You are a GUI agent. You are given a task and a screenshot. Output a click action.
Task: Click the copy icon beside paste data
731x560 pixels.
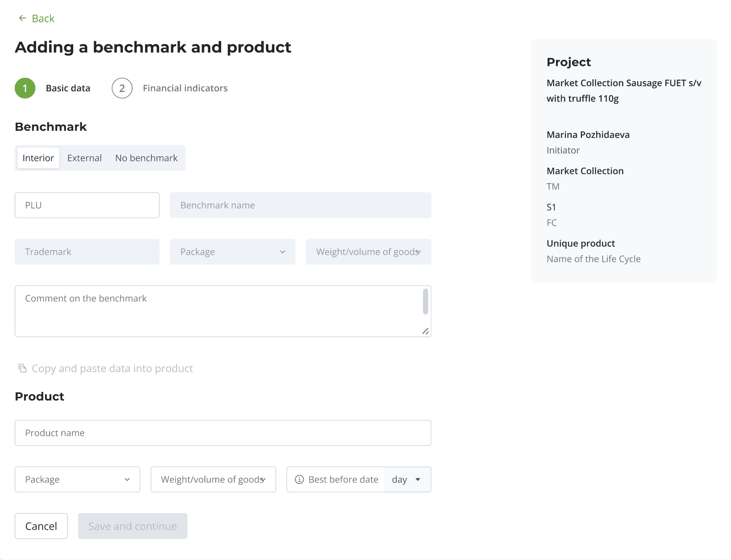click(22, 368)
